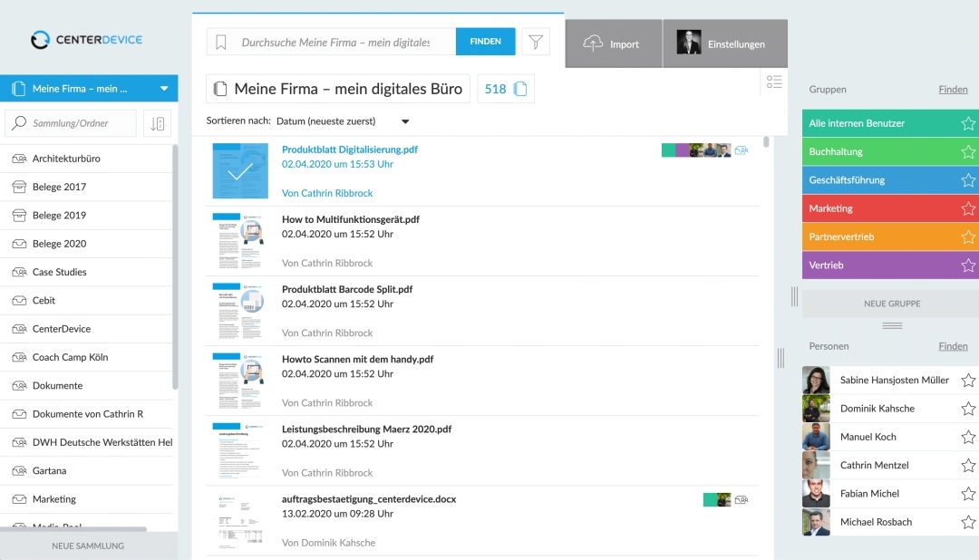This screenshot has height=560, width=979.
Task: Click the Belege 2017 archive icon
Action: pos(19,187)
